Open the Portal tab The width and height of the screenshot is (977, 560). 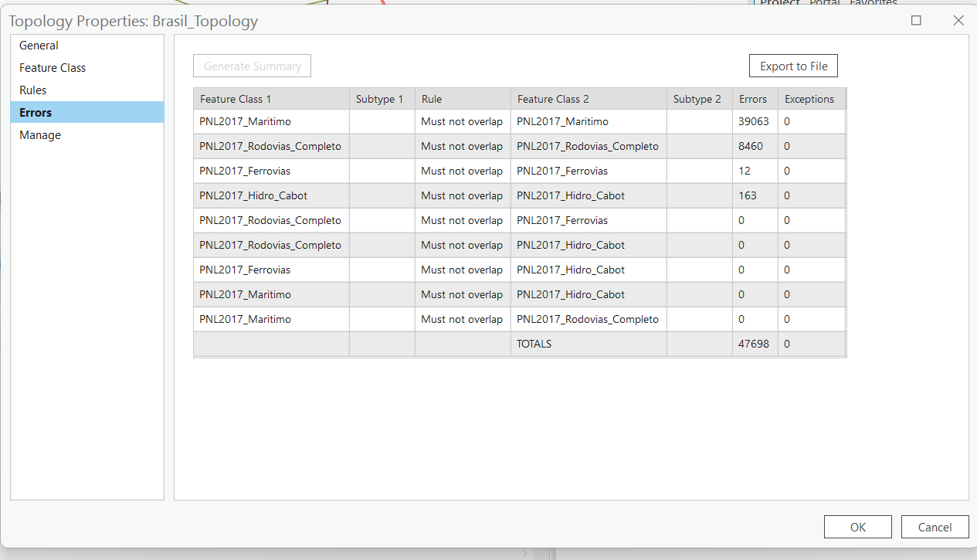[825, 4]
